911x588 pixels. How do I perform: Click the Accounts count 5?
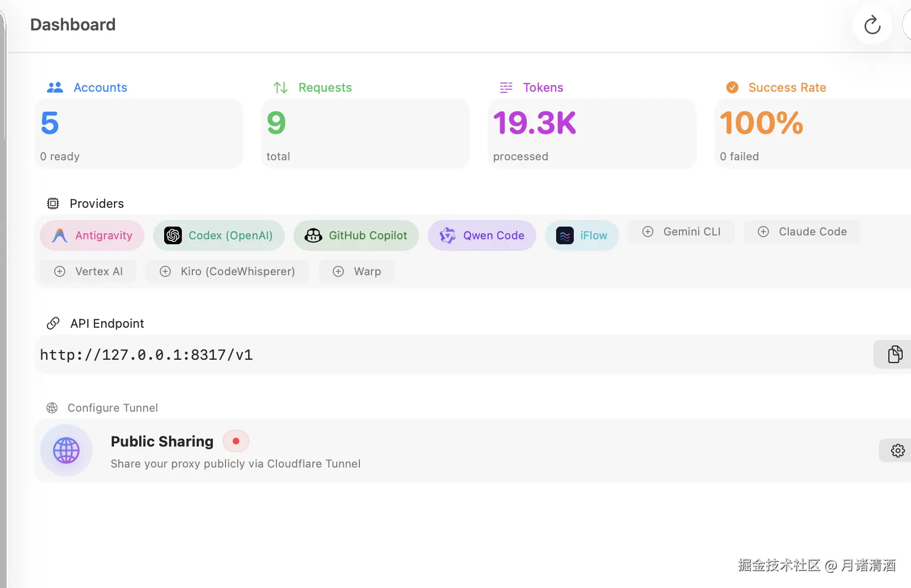click(50, 123)
